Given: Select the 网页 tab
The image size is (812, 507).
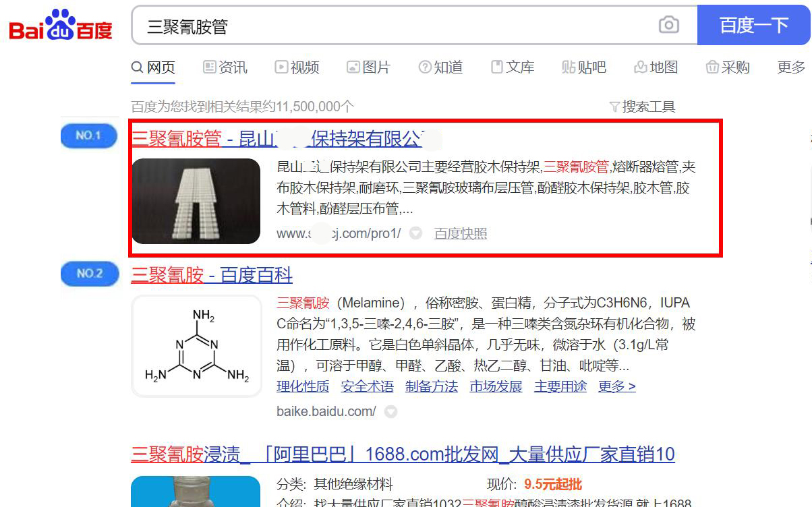Looking at the screenshot, I should [x=153, y=67].
